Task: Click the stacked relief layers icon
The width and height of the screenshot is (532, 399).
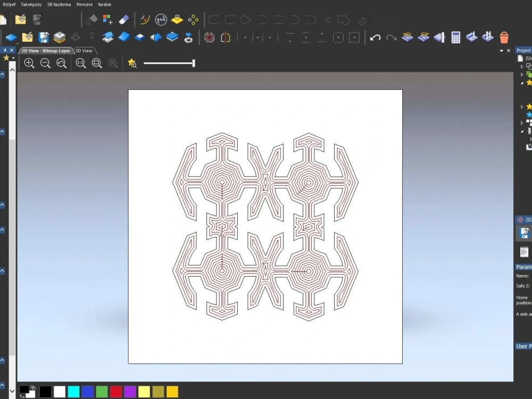Action: click(x=60, y=37)
